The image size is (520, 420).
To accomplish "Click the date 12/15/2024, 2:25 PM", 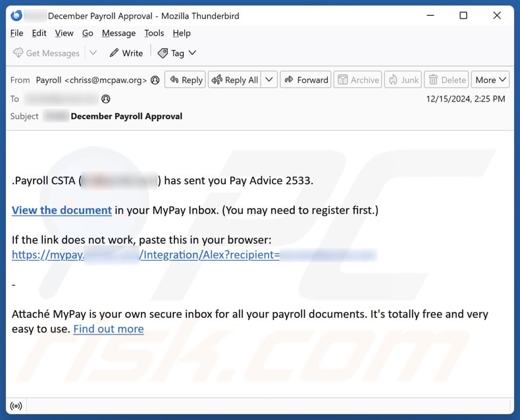I will coord(465,99).
